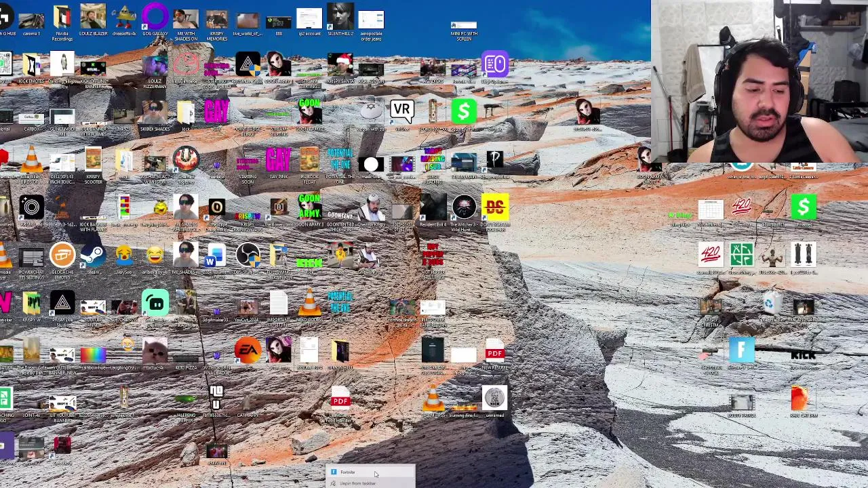This screenshot has height=488, width=868.
Task: Open the GOON ARMY 1 image
Action: (x=309, y=208)
